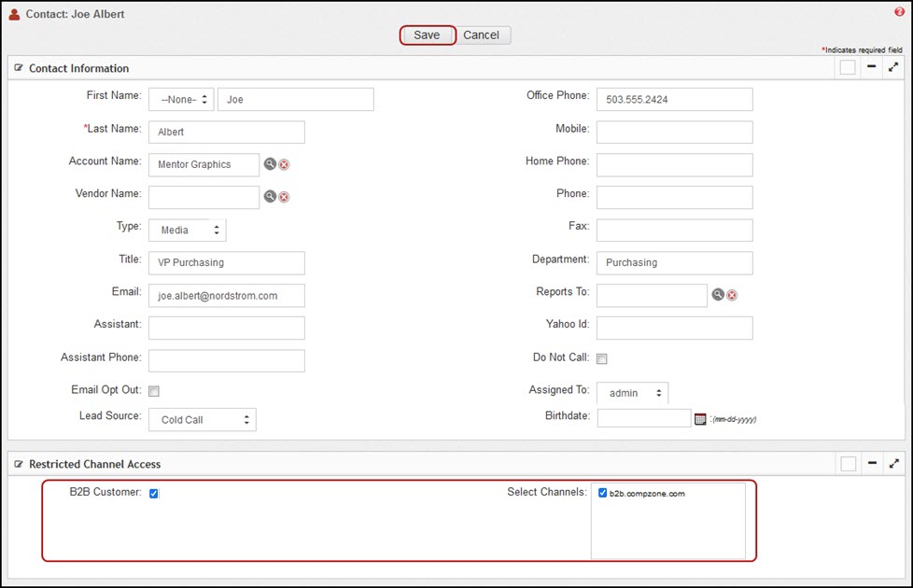Click the empty Birthdate field
Viewport: 913px width, 588px height.
[644, 418]
